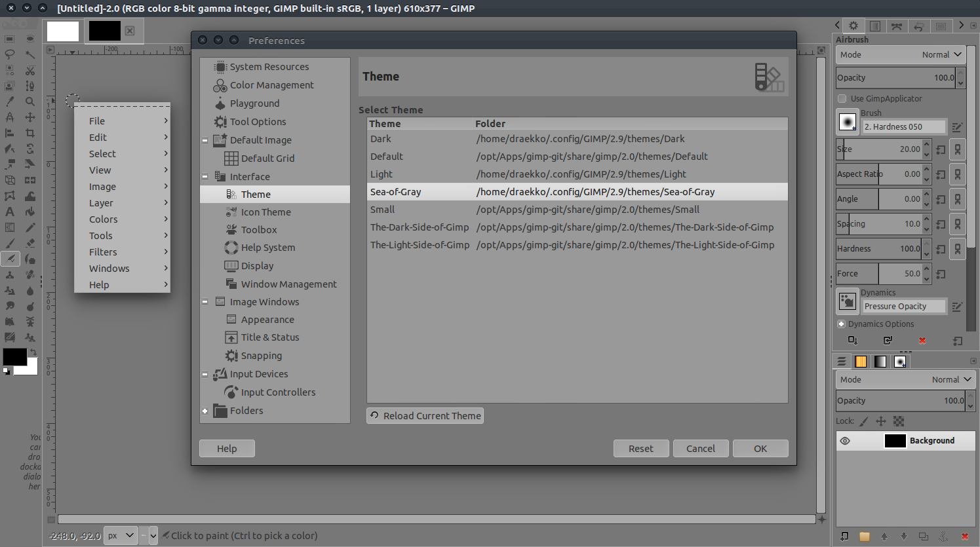Viewport: 980px width, 547px height.
Task: Expand Dynamics Options section
Action: 841,324
